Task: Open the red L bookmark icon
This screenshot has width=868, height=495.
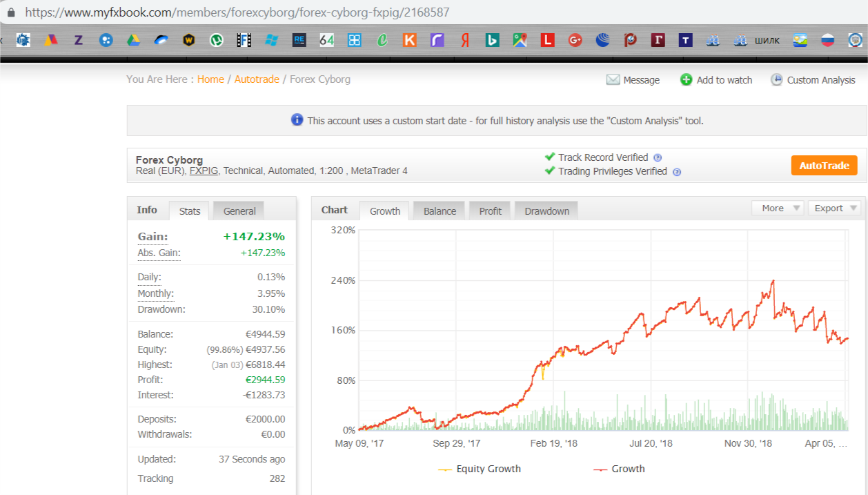Action: [x=547, y=40]
